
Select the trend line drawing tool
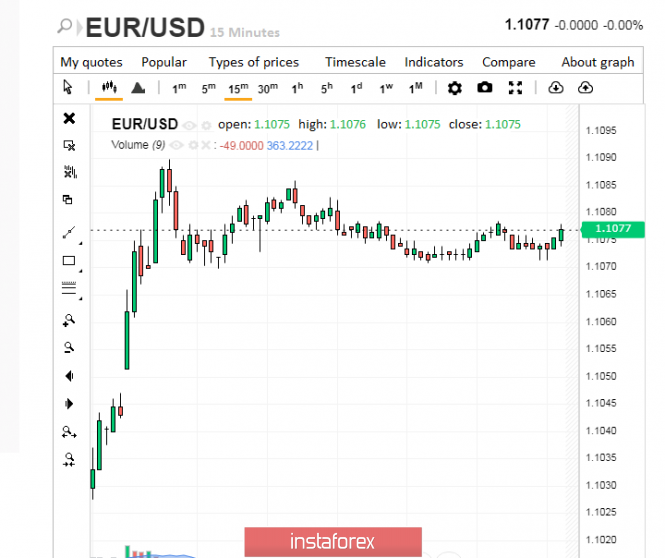coord(69,232)
